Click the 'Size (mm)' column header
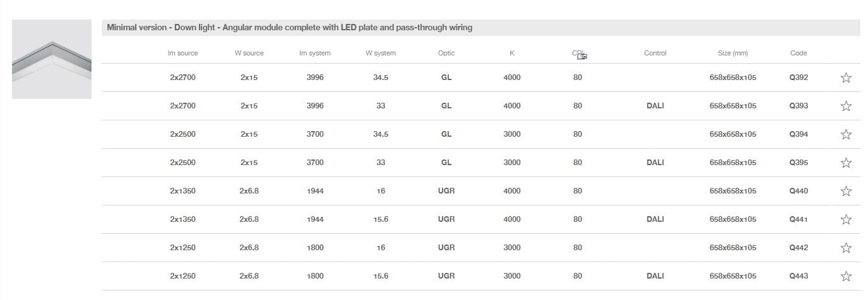The height and width of the screenshot is (300, 868). tap(733, 54)
